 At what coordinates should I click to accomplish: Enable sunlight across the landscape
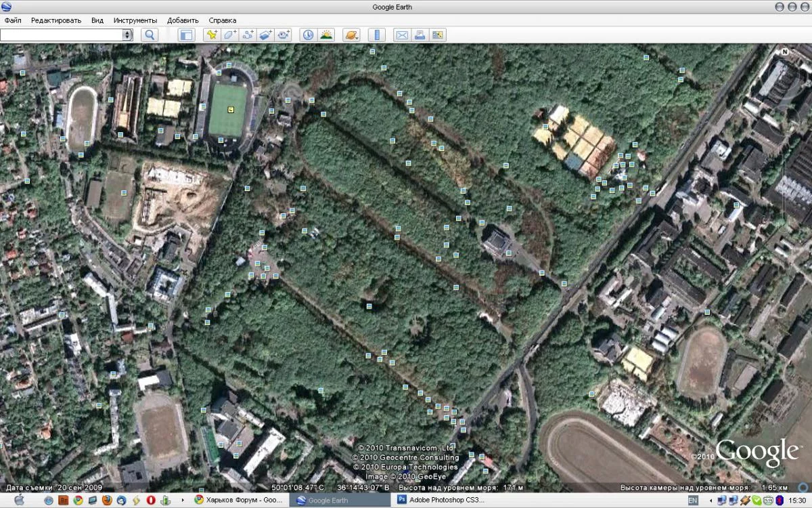326,34
